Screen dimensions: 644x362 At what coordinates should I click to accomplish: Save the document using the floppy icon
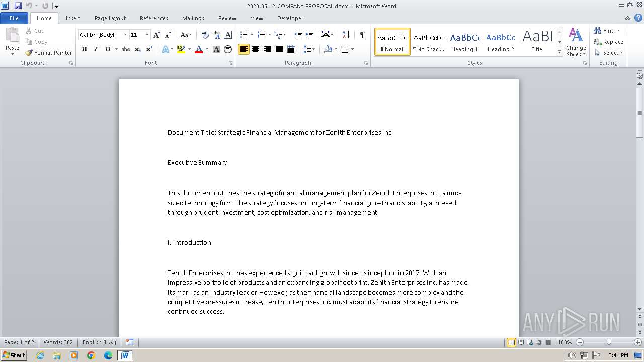pos(18,6)
